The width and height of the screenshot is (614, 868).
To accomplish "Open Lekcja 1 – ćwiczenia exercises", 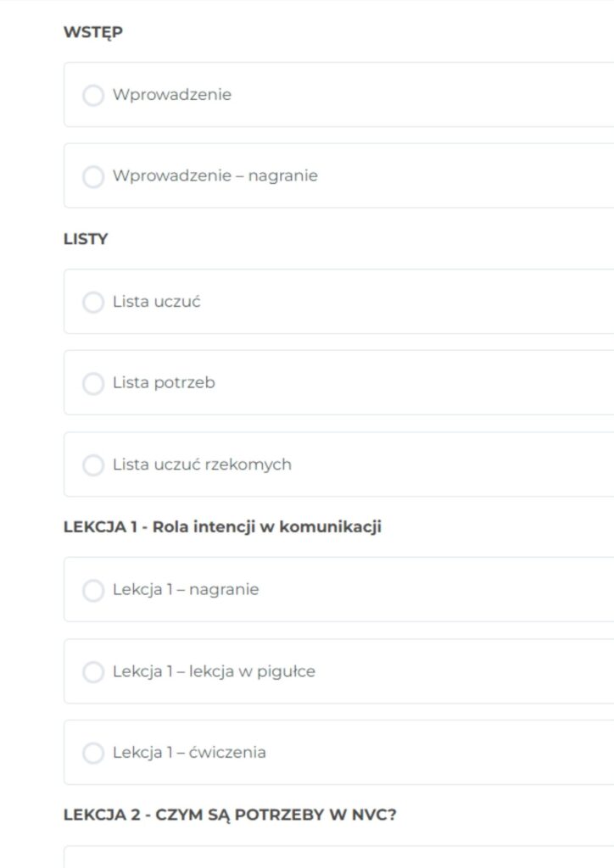I will pyautogui.click(x=189, y=753).
